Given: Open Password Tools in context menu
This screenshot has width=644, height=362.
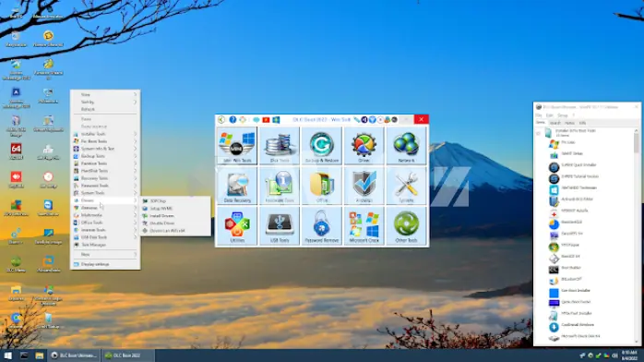Looking at the screenshot, I should (105, 186).
